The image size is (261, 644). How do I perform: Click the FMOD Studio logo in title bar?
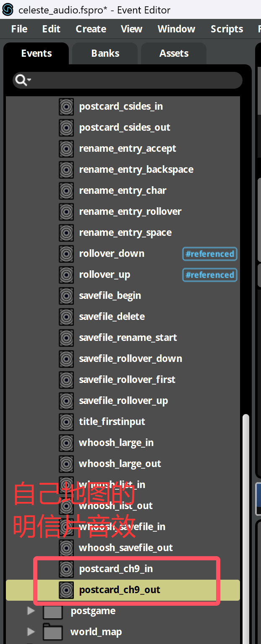[8, 10]
